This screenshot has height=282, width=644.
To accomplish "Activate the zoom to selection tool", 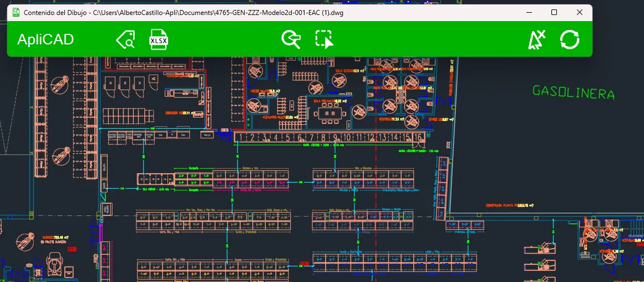I will point(291,40).
